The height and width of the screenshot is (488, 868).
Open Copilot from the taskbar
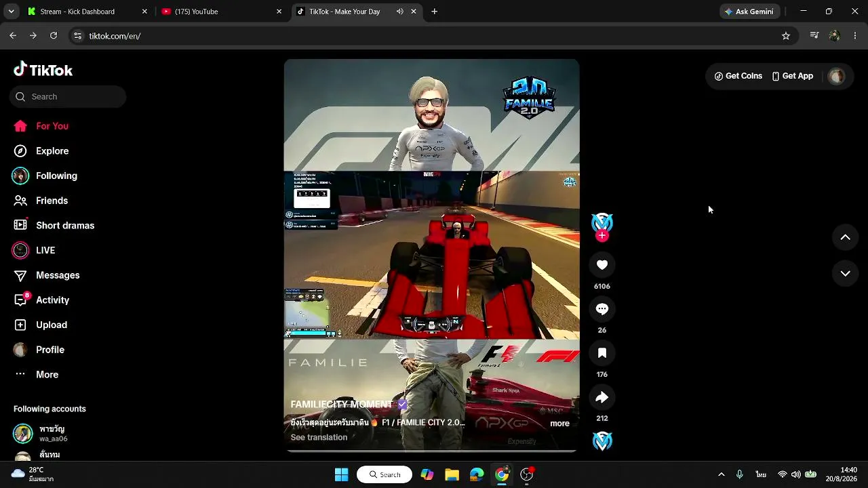click(427, 474)
